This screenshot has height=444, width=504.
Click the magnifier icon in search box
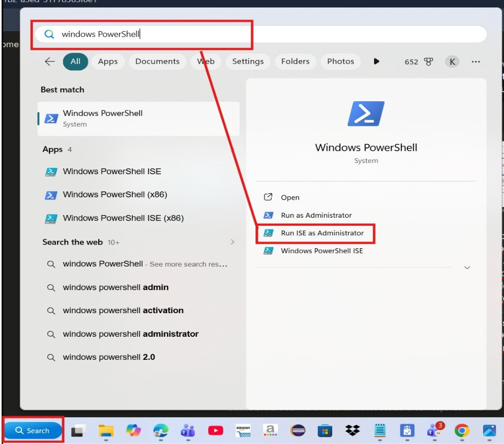click(49, 34)
